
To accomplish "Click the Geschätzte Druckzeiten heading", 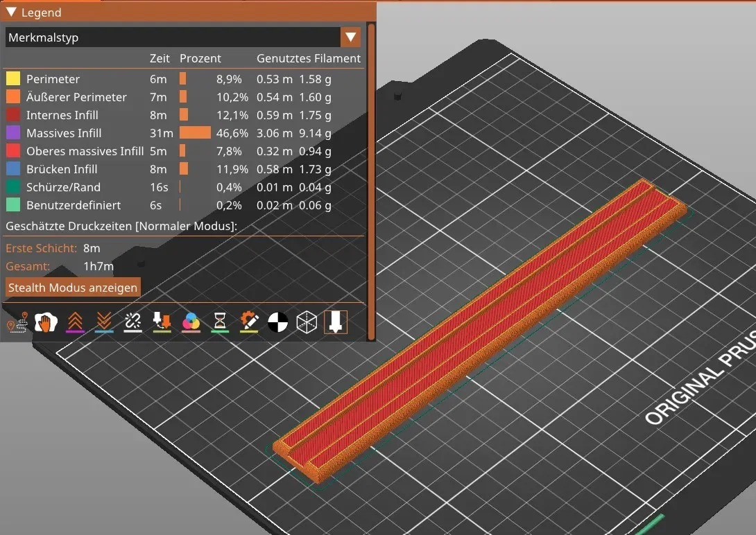I will [121, 226].
